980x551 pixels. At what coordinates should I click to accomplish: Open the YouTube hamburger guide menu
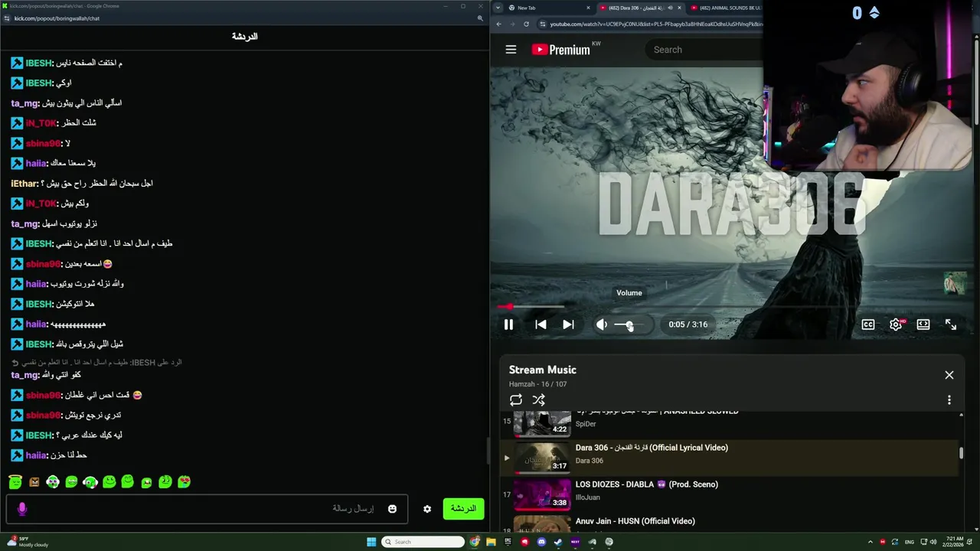(511, 50)
